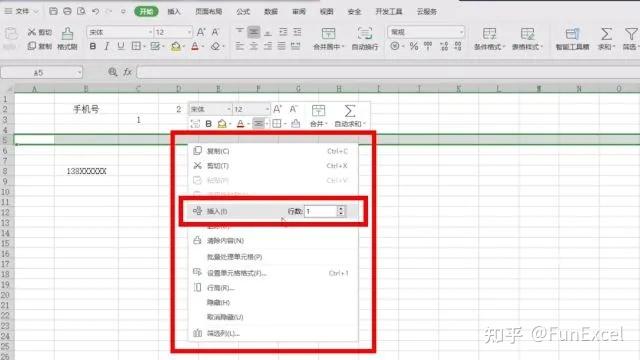The width and height of the screenshot is (640, 360).
Task: Click ribbon Merge and Center (合并居中) icon
Action: pos(328,34)
